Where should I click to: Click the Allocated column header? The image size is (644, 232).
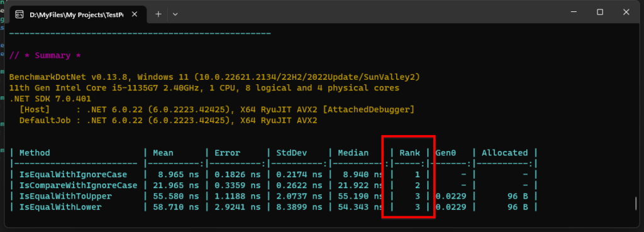(505, 153)
